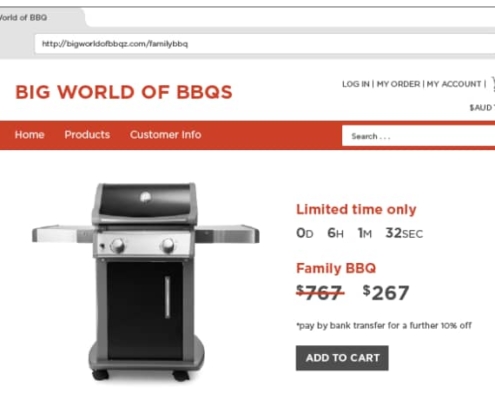Open Customer Info in navigation bar
Viewport: 495px width, 400px height.
pos(166,135)
